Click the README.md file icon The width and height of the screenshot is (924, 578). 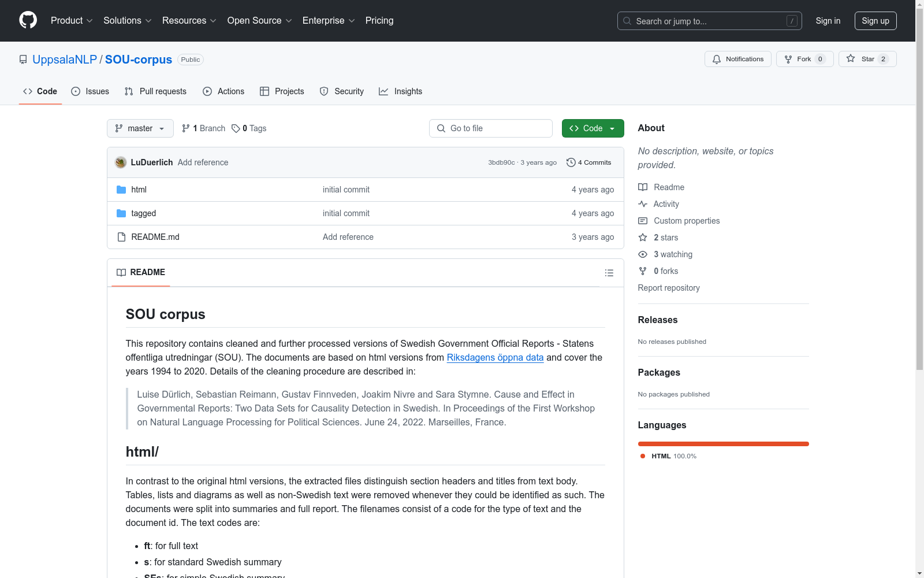(121, 237)
